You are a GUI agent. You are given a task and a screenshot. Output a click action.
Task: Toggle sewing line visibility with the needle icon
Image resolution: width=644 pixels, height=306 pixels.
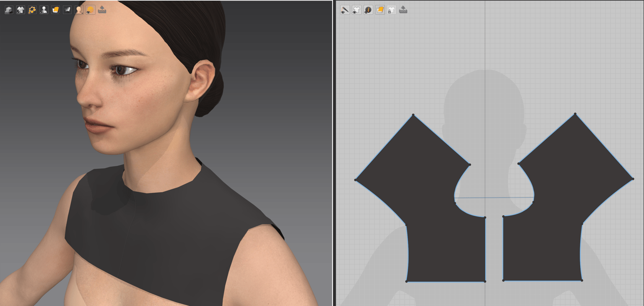pos(345,10)
